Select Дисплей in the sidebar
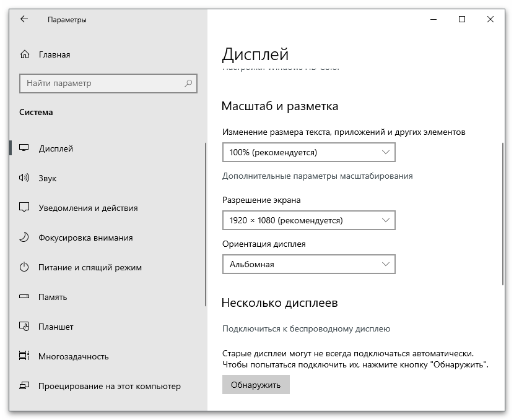The image size is (514, 420). click(x=24, y=148)
